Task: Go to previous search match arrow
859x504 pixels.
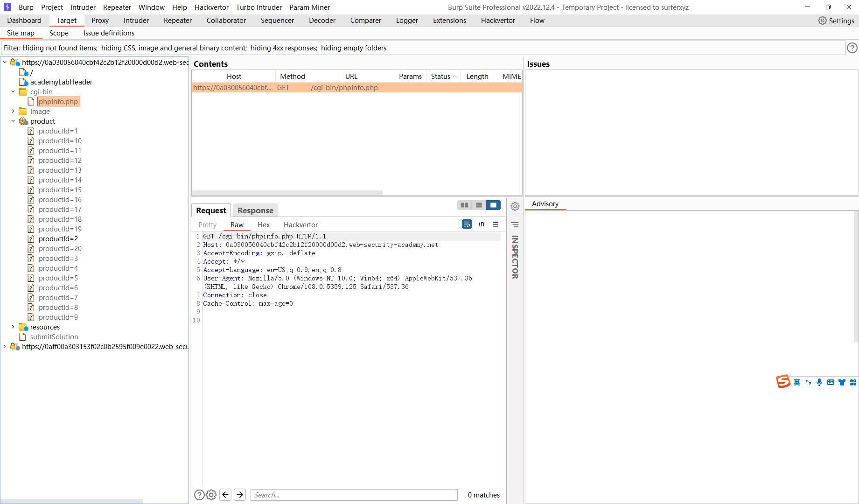Action: 225,495
